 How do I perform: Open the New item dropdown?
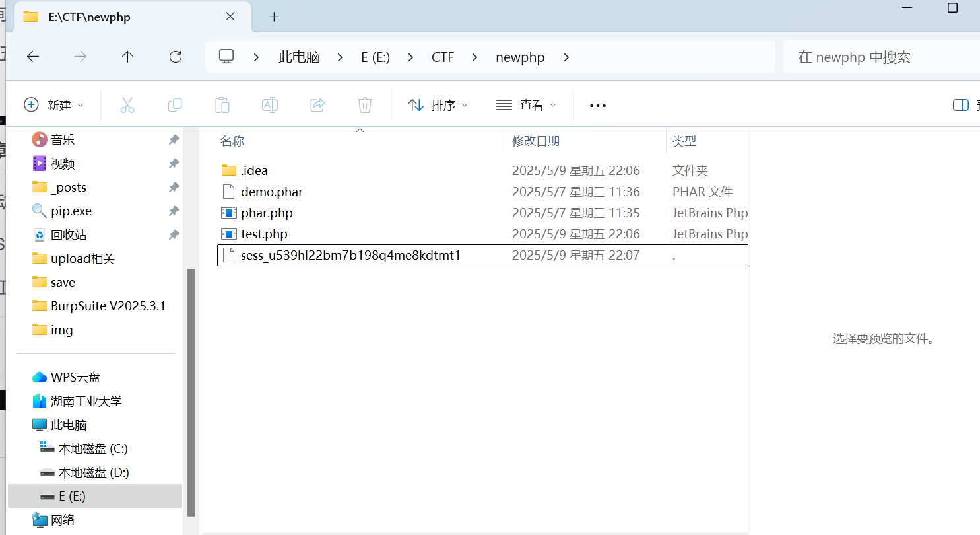pyautogui.click(x=54, y=105)
